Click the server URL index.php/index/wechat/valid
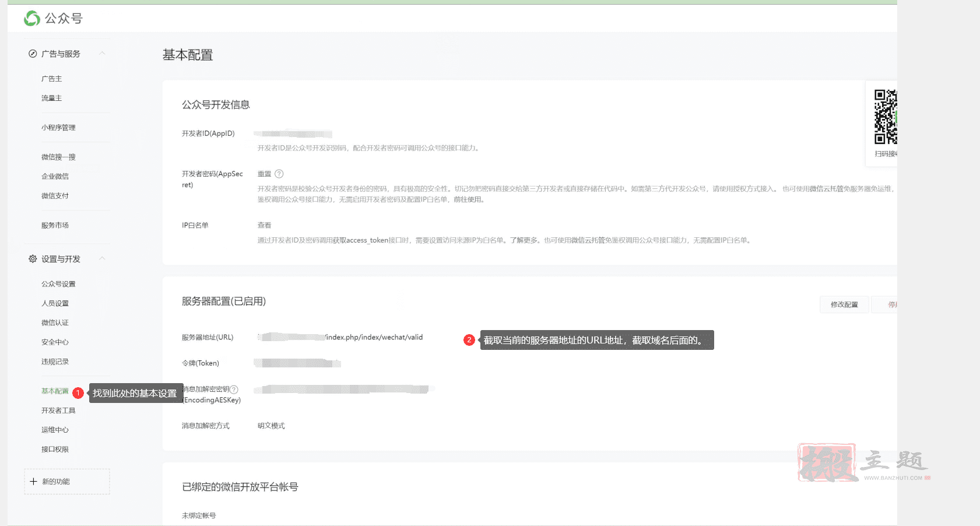 (x=374, y=337)
